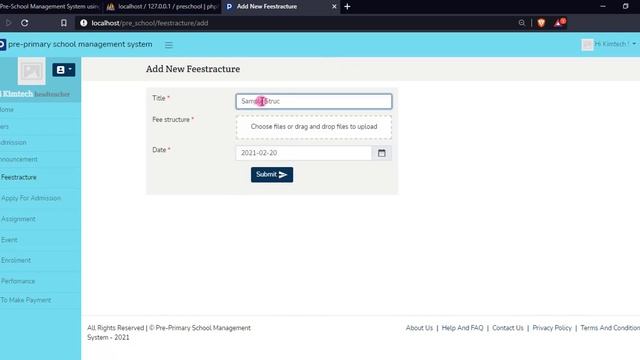Open Announcement in the sidebar
Viewport: 640px width, 360px height.
(x=19, y=159)
